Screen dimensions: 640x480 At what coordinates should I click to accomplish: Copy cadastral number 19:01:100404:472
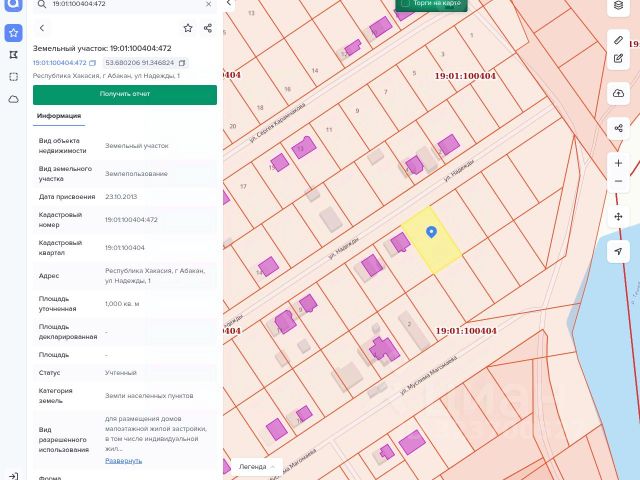pos(93,63)
